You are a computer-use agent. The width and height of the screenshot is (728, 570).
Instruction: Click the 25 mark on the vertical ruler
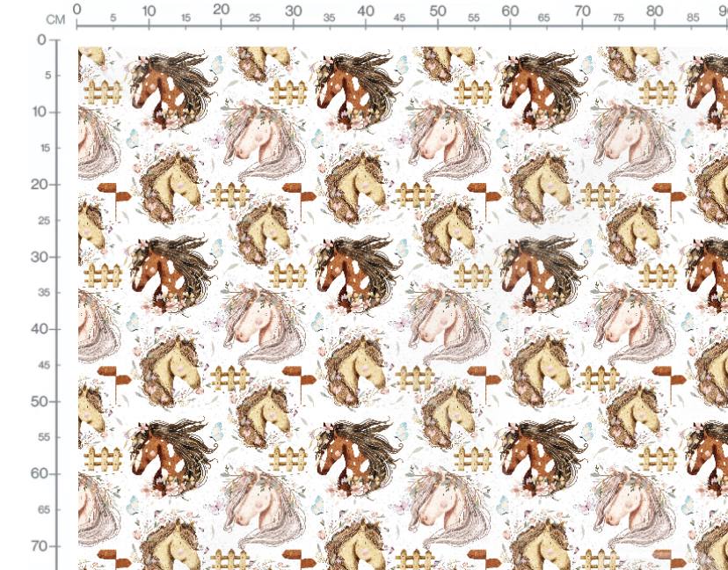pos(44,221)
